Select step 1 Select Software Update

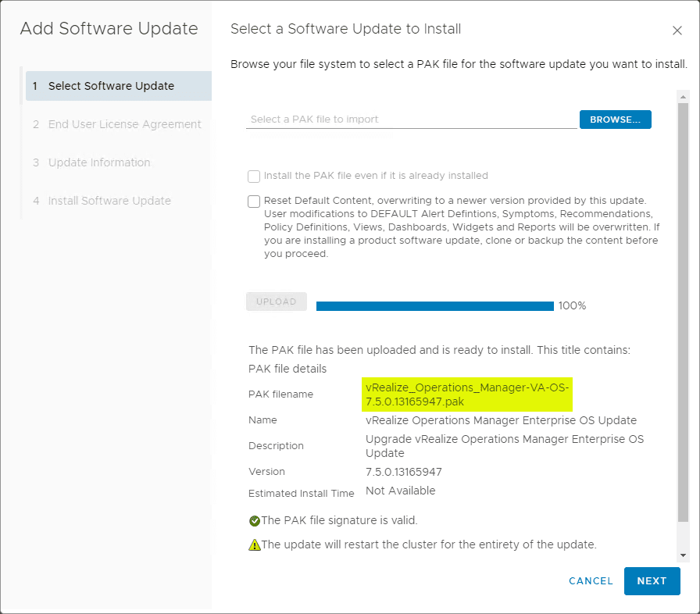(x=118, y=86)
